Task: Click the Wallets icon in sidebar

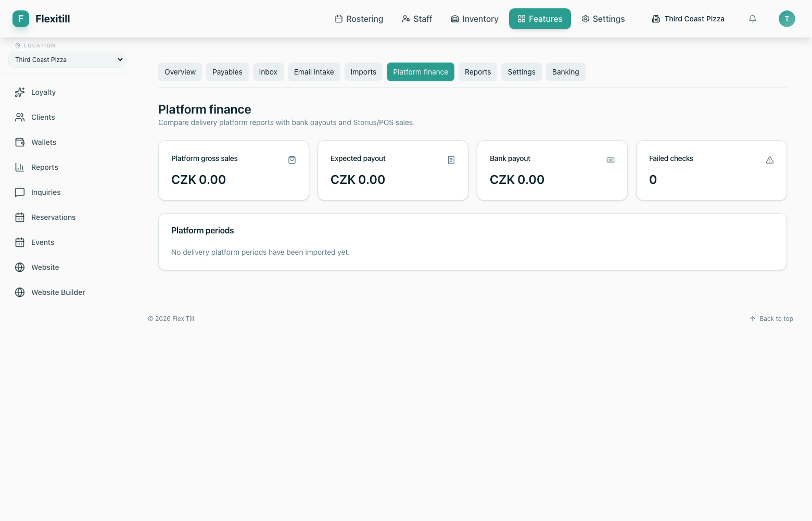Action: pos(20,142)
